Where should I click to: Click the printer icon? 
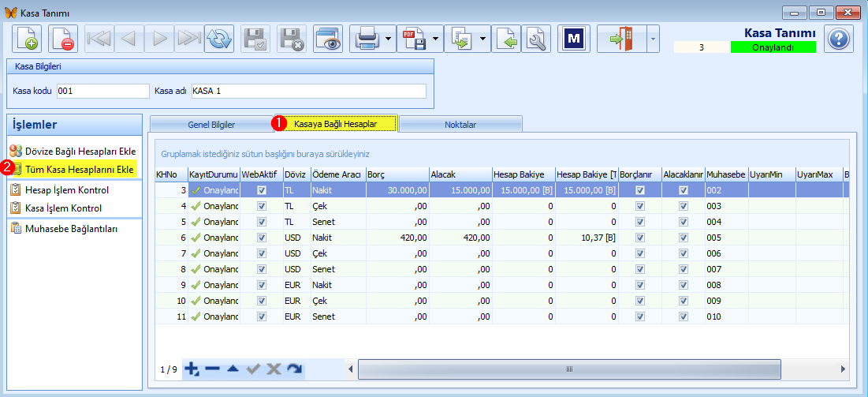[367, 38]
